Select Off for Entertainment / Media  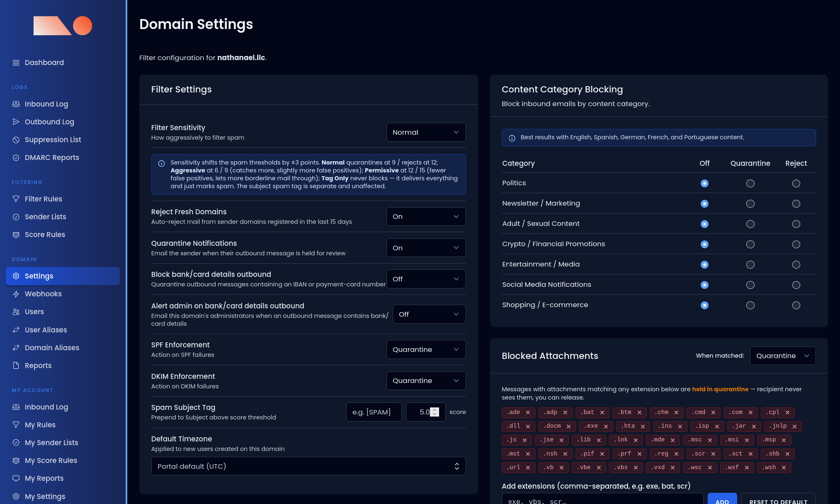point(704,264)
